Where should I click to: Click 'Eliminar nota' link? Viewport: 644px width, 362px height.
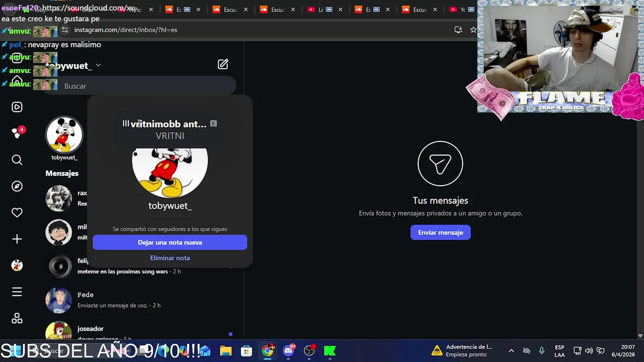(170, 258)
